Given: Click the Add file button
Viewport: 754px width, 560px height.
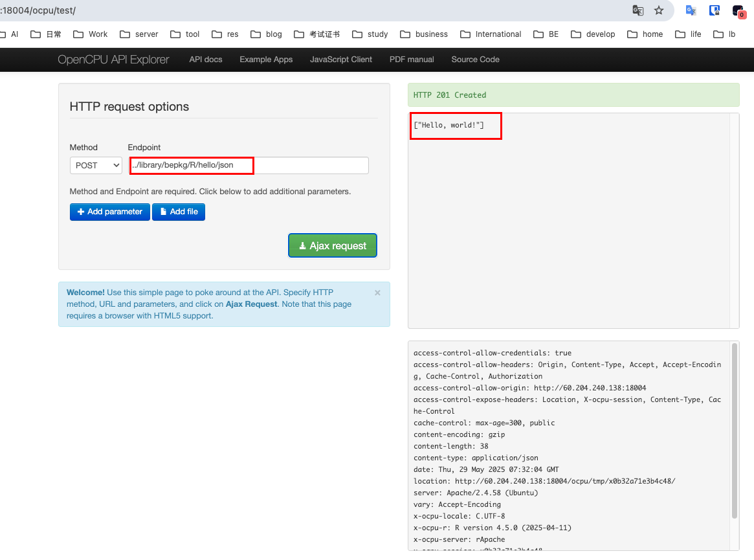Looking at the screenshot, I should pos(179,212).
